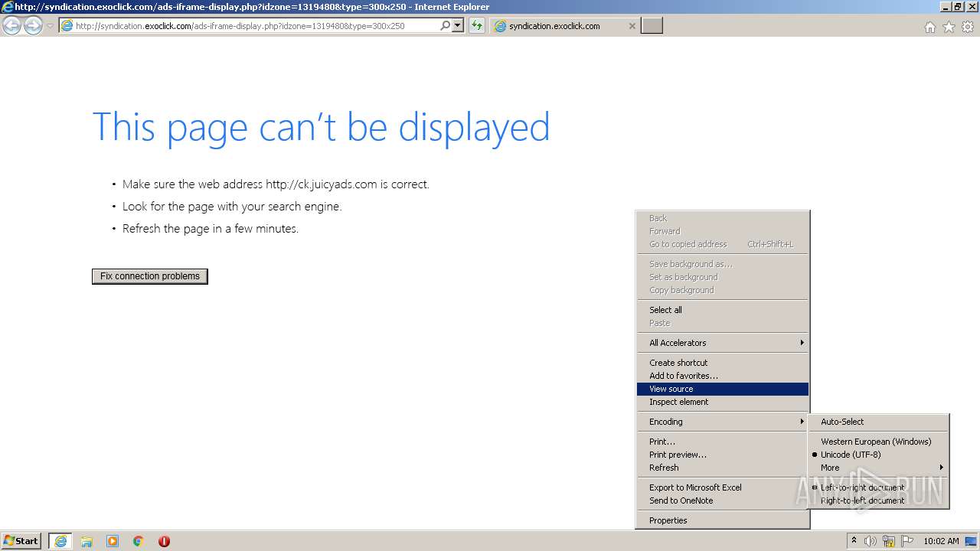
Task: Click Fix connection problems button
Action: 150,276
